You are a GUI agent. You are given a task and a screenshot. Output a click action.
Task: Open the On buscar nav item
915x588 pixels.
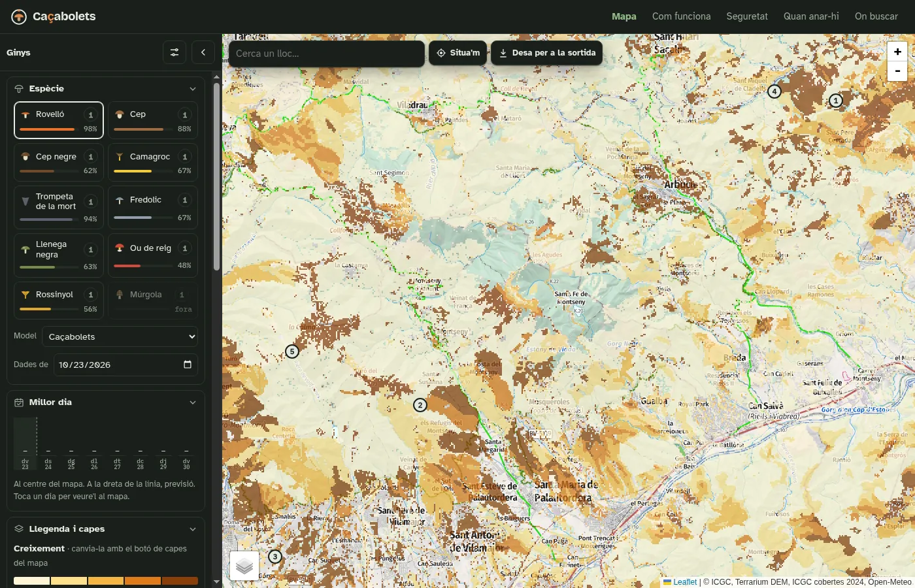point(876,16)
